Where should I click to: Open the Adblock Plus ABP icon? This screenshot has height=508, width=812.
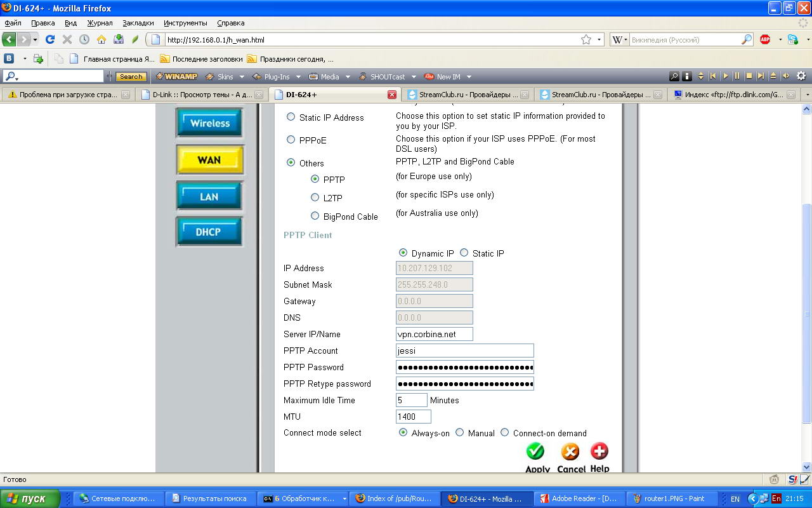tap(765, 39)
